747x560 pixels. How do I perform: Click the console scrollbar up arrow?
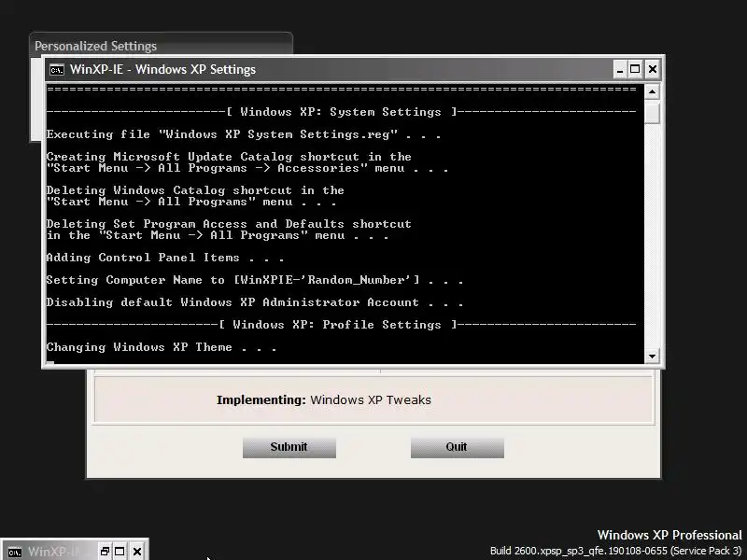click(652, 91)
